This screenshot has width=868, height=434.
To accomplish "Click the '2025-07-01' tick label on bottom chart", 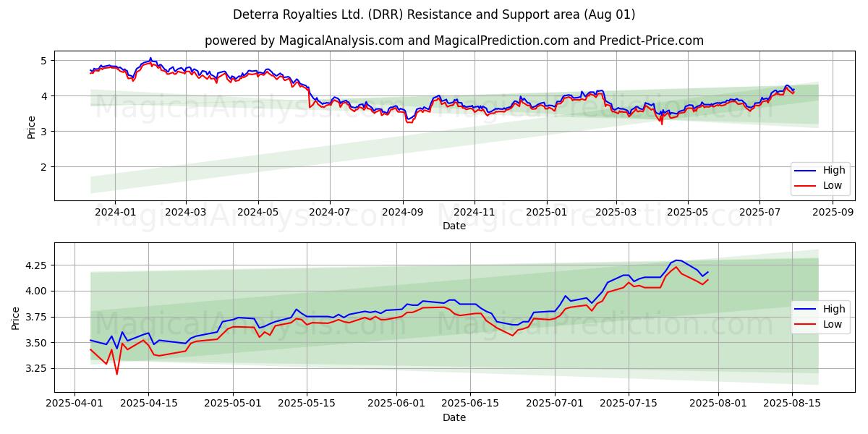I will [x=555, y=403].
